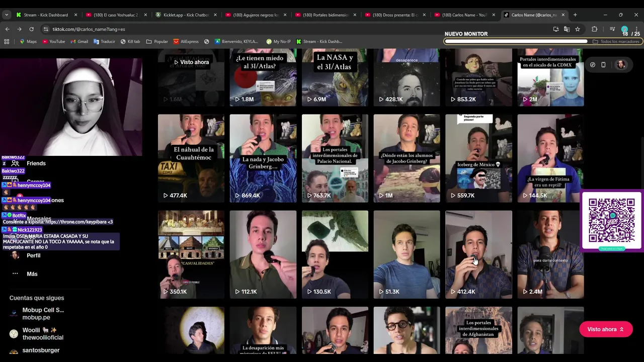Close the Kicklet.app tab
Screen dimensions: 644x362
(x=215, y=15)
